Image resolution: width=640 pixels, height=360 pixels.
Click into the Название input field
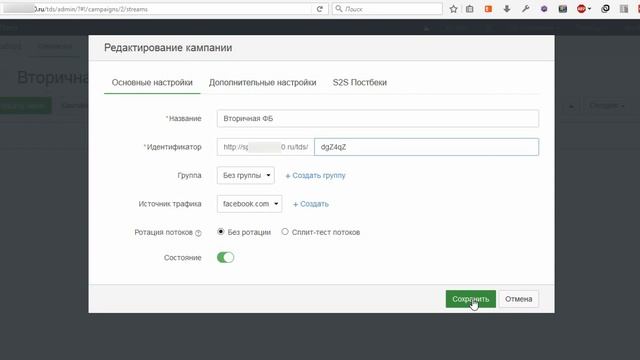(378, 118)
